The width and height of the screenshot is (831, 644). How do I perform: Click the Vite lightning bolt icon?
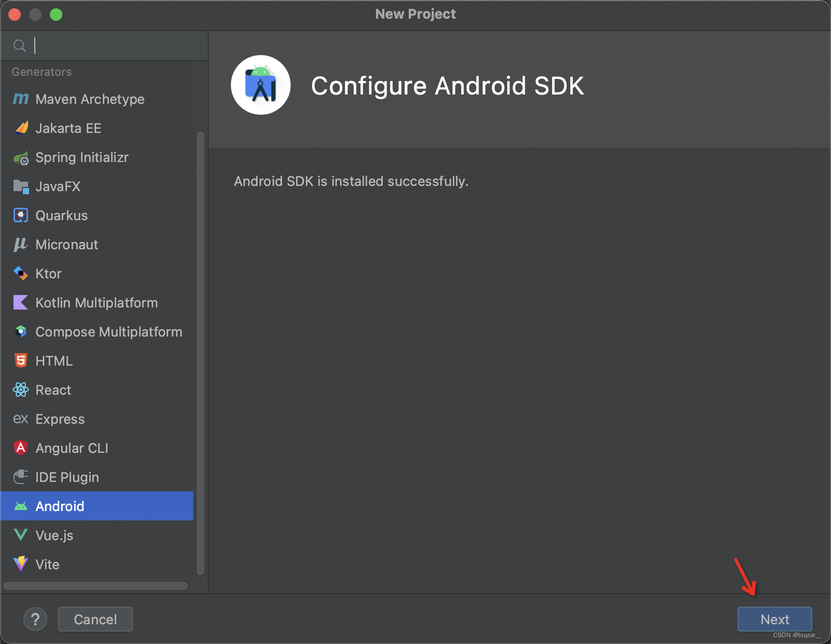click(x=21, y=564)
